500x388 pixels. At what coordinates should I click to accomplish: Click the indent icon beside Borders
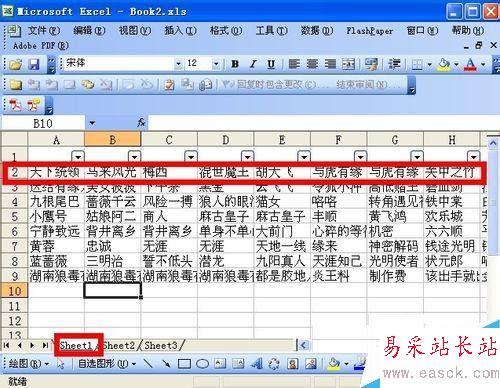(x=394, y=63)
